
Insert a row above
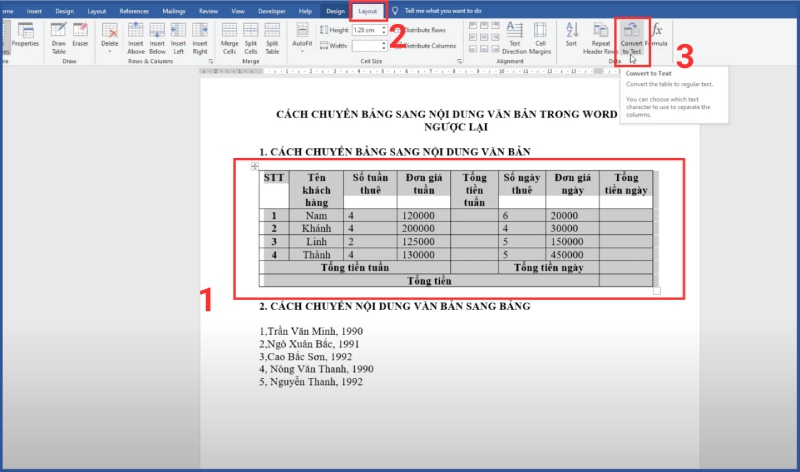click(x=136, y=38)
